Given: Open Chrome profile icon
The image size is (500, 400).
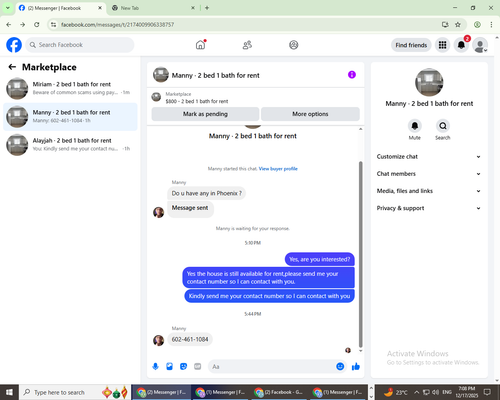Looking at the screenshot, I should click(x=477, y=24).
